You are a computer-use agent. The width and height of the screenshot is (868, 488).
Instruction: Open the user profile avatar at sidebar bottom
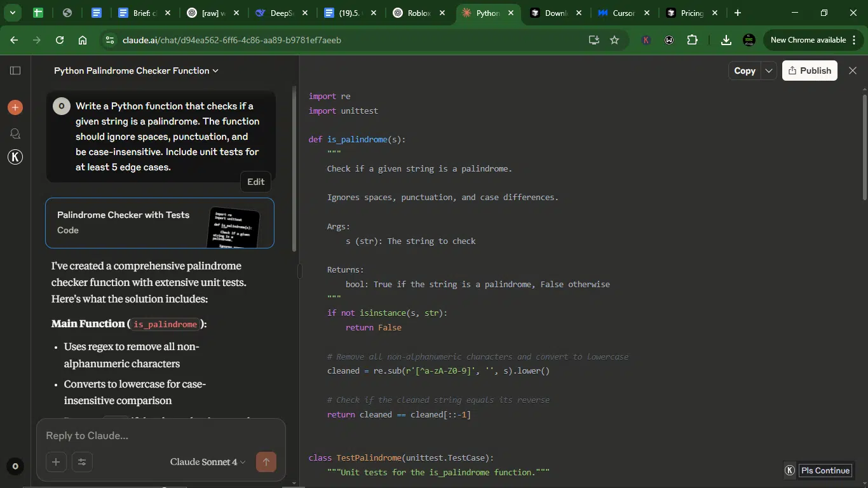(15, 466)
